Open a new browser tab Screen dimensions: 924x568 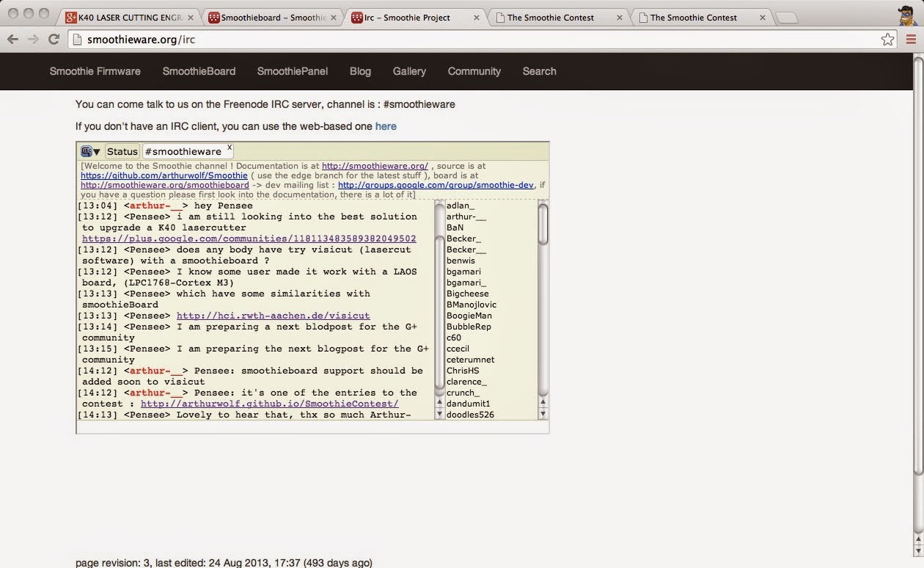785,18
